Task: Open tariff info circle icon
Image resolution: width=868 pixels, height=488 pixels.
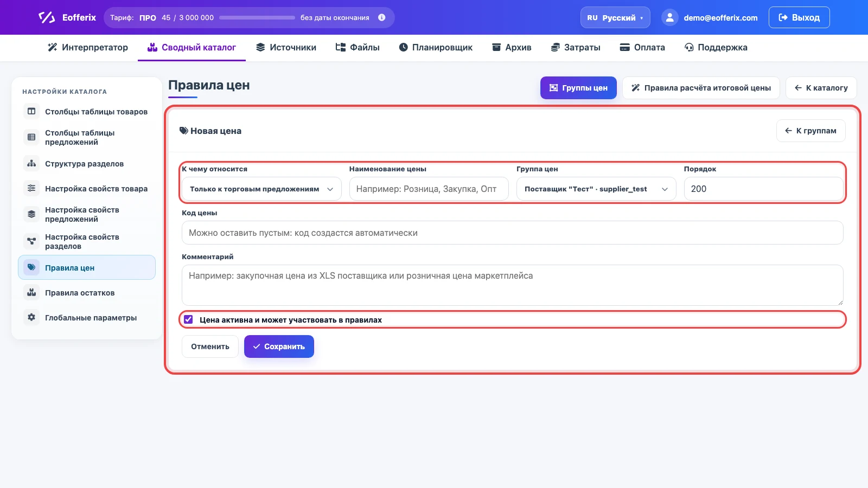Action: click(x=382, y=17)
